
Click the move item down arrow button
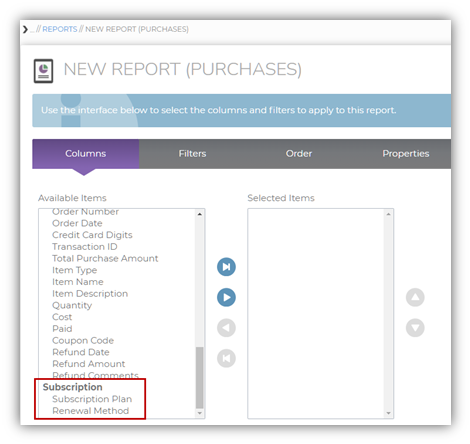(x=415, y=328)
